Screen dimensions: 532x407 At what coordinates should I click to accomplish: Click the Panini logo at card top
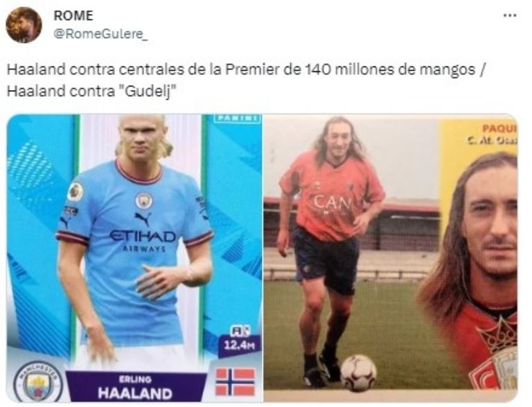237,118
